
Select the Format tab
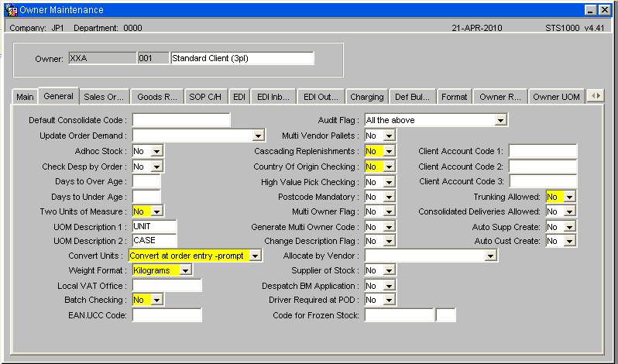[x=455, y=97]
